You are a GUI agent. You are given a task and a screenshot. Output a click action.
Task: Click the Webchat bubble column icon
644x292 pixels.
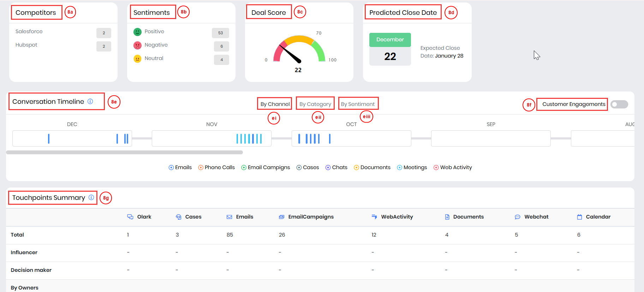coord(518,217)
